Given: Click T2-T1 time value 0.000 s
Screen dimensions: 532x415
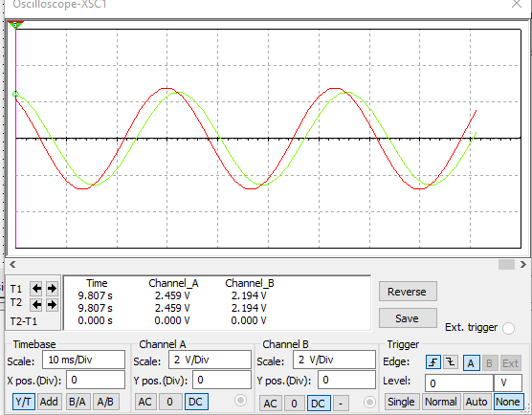Looking at the screenshot, I should (95, 320).
